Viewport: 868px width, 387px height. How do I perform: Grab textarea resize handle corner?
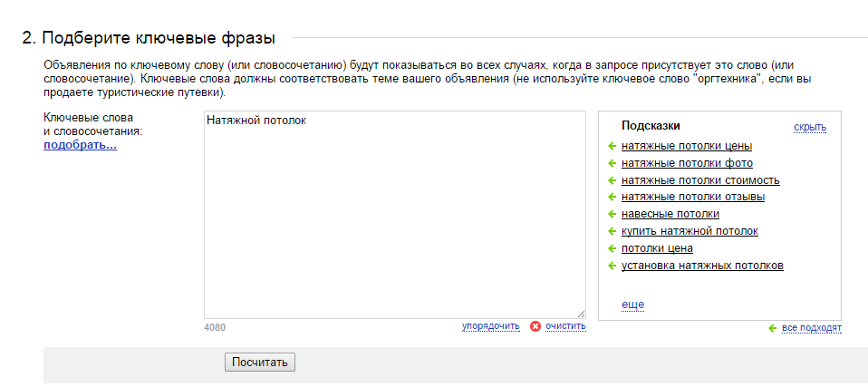581,314
